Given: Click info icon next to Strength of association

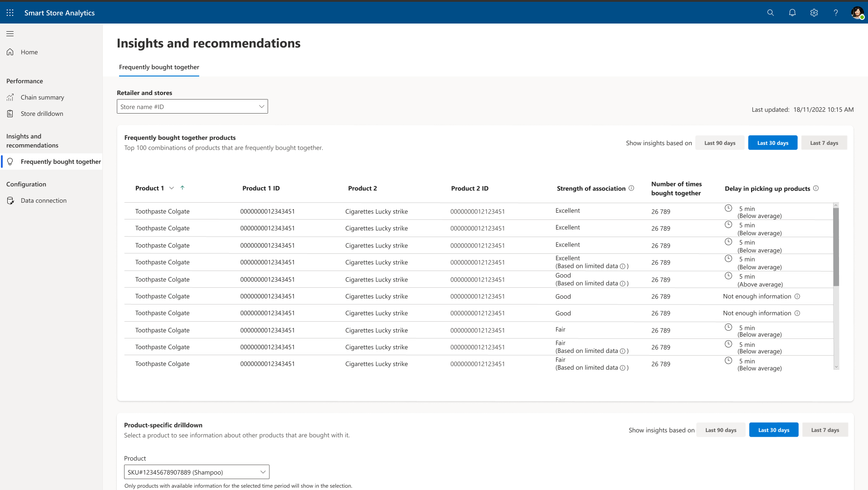Looking at the screenshot, I should point(631,188).
